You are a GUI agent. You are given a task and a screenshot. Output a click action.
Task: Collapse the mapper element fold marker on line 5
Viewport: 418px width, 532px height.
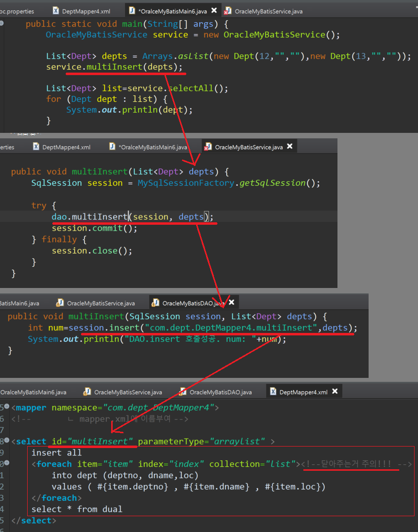[7, 407]
